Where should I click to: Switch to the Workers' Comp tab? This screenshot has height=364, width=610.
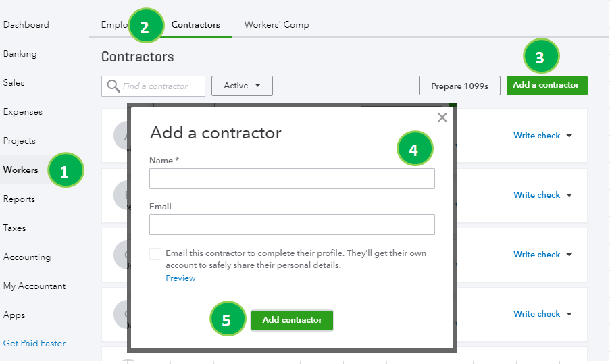click(276, 25)
